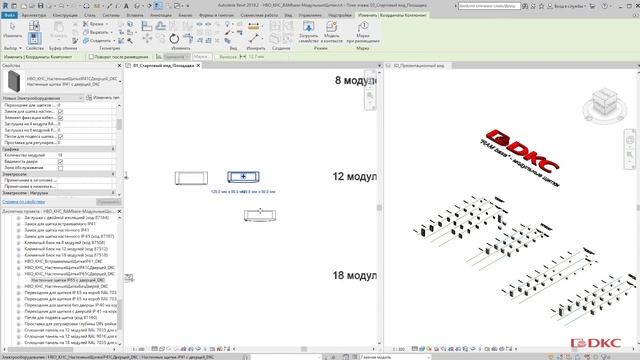This screenshot has width=640, height=360.
Task: Expand Петли для подвеса щитка tree node
Action: click(x=18, y=318)
